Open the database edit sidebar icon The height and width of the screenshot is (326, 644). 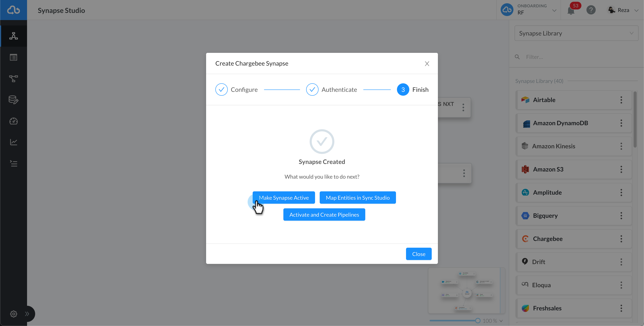click(x=14, y=100)
